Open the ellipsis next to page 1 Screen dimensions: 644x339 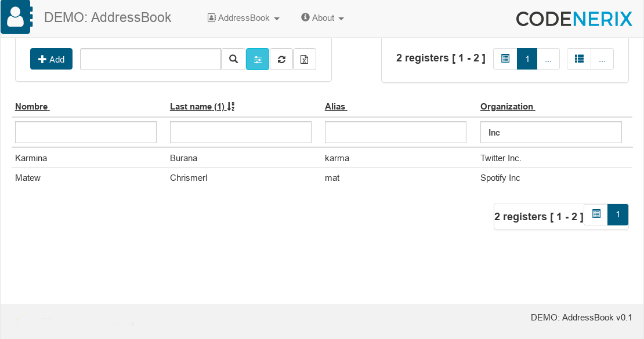[548, 59]
